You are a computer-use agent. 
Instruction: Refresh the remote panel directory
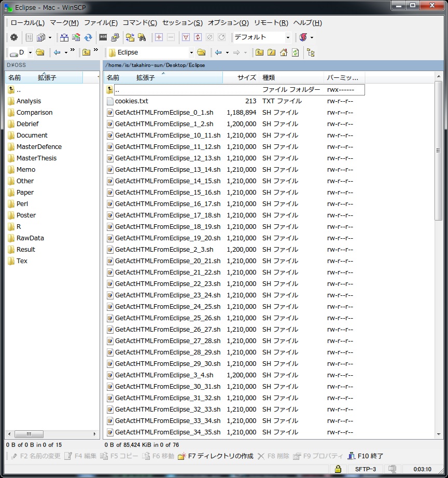(296, 53)
